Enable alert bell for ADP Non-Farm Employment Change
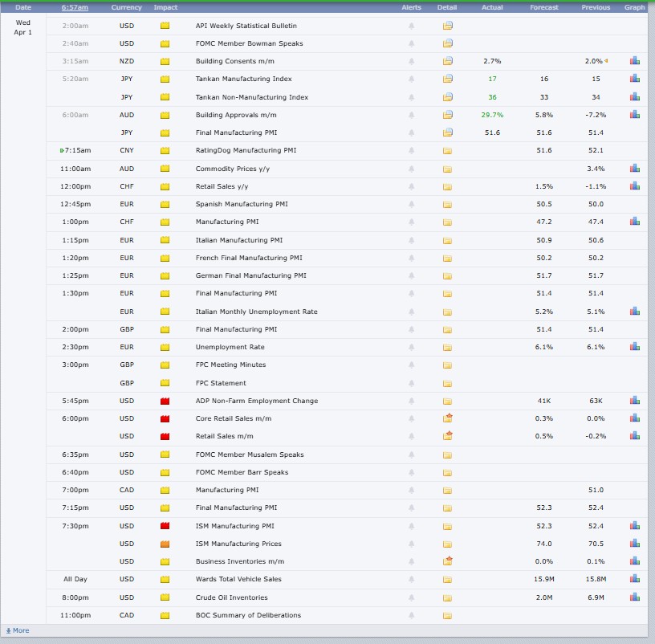 pyautogui.click(x=412, y=401)
